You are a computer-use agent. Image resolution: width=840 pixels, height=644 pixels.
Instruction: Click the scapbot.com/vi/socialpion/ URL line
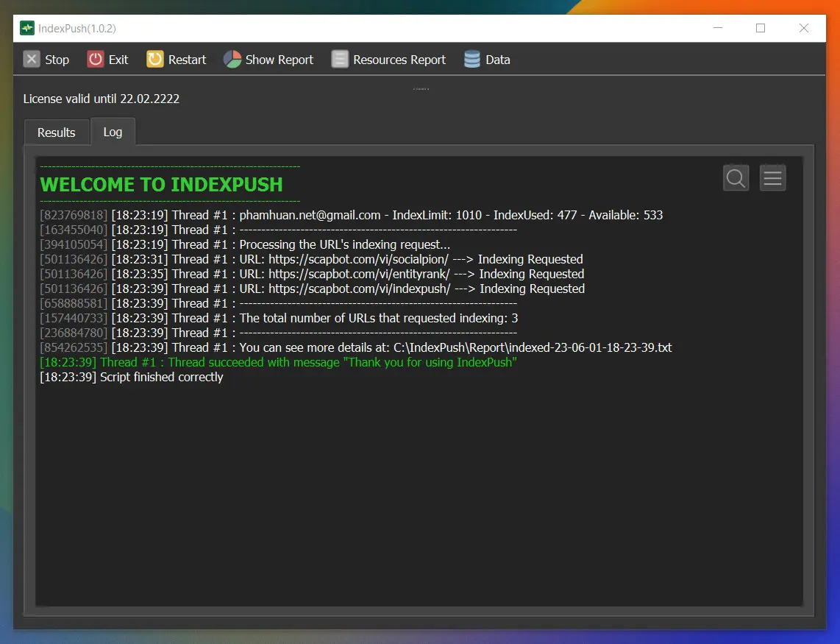point(312,259)
